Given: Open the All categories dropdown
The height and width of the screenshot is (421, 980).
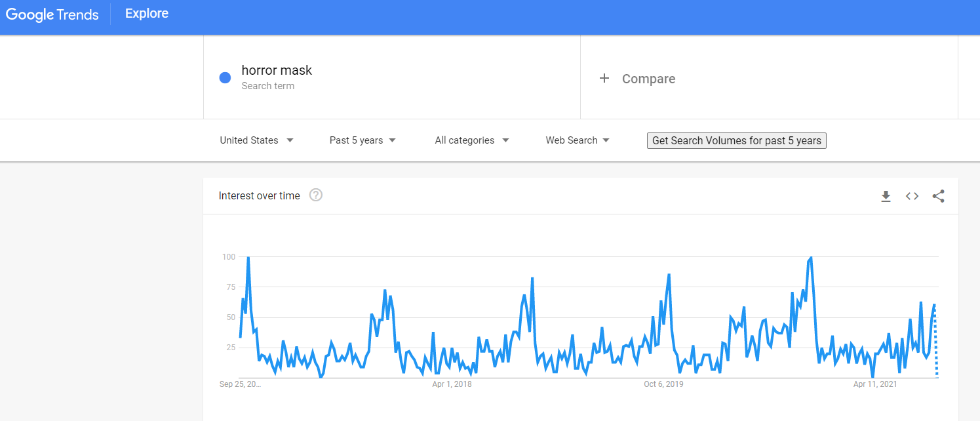Looking at the screenshot, I should click(x=472, y=140).
